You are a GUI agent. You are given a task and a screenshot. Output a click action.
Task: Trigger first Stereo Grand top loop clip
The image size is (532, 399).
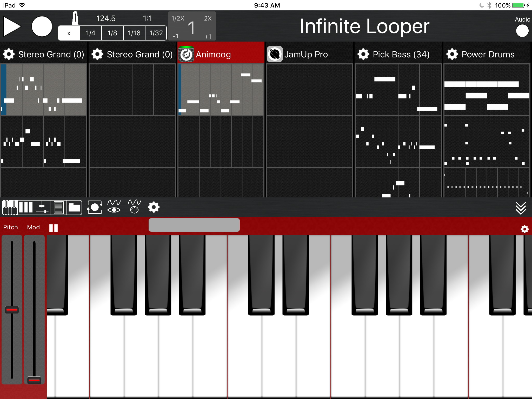click(x=44, y=90)
